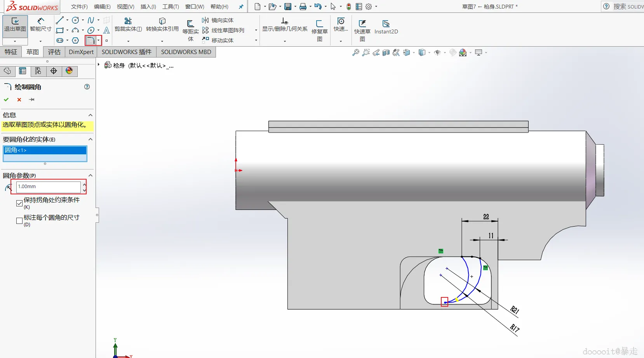Screen dimensions: 644x358
Task: Choose the Mirror Entities (镜向实体) tool
Action: [218, 20]
